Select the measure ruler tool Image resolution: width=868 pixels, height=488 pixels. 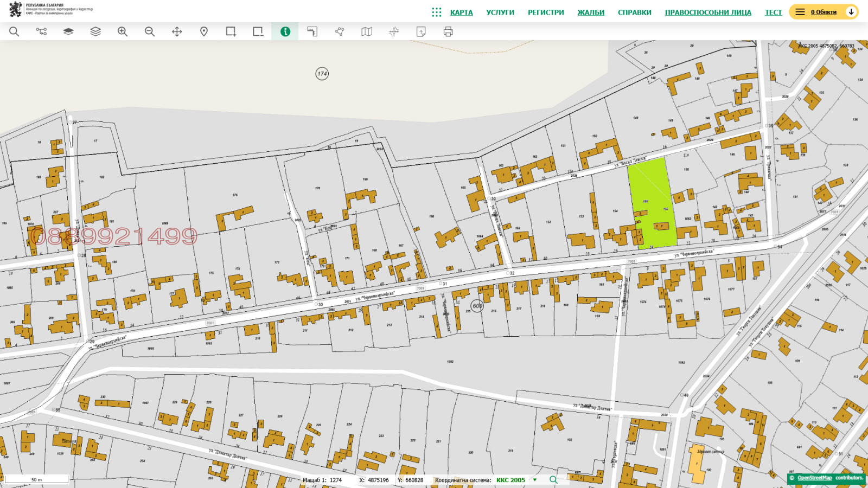coord(312,31)
